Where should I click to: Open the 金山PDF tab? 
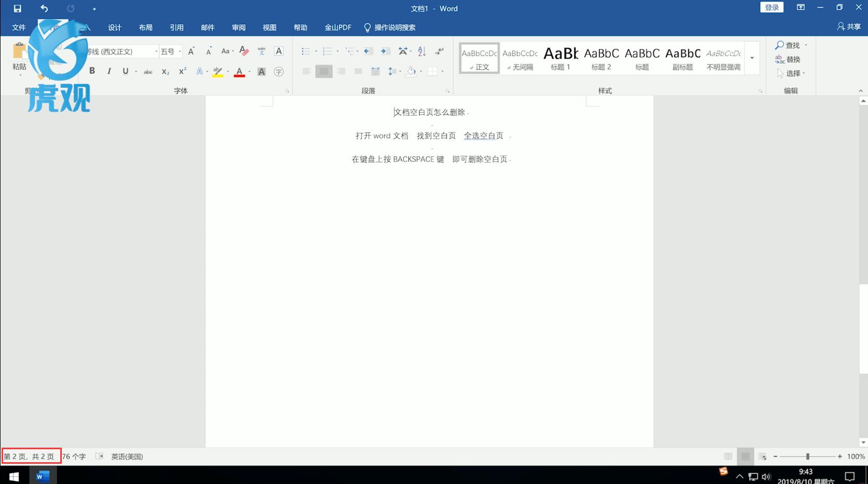point(338,28)
